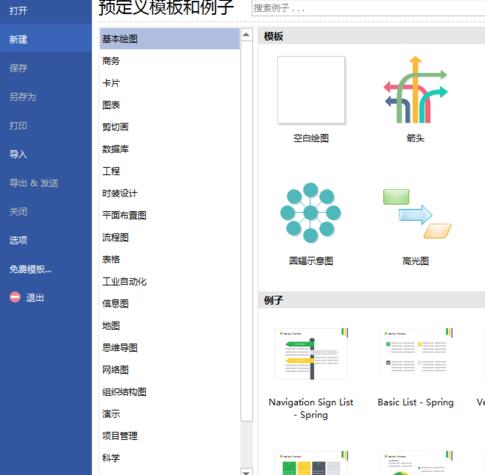Screen dimensions: 485x475
Task: Select the 项目管理 category
Action: [x=170, y=436]
